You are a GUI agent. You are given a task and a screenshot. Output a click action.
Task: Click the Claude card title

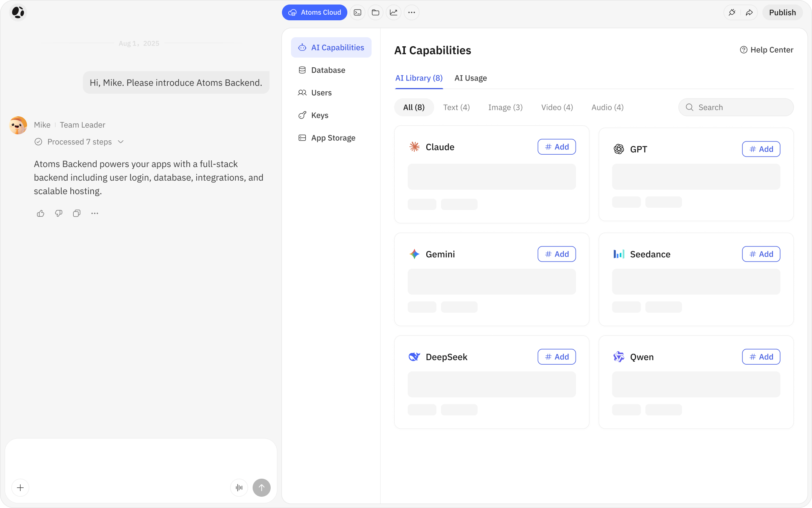440,147
